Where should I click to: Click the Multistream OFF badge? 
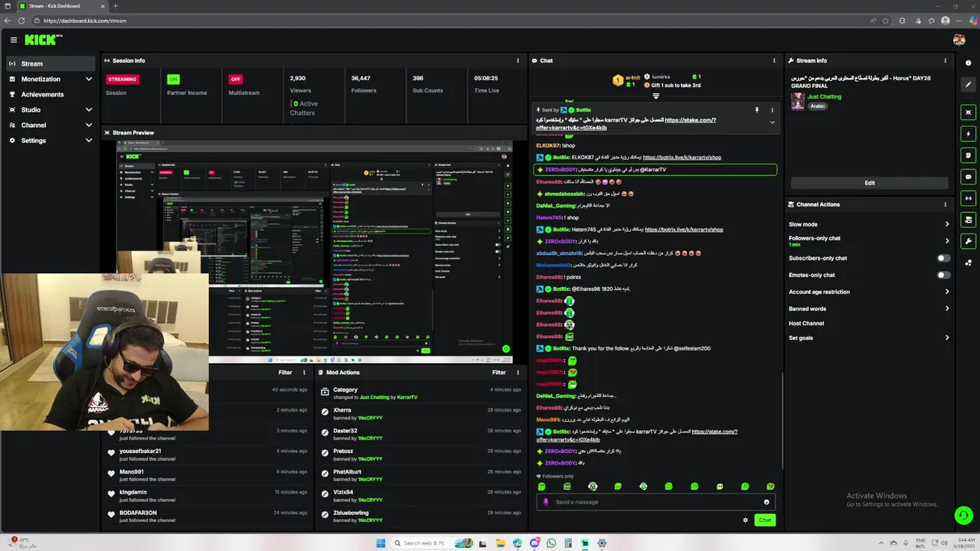coord(236,79)
